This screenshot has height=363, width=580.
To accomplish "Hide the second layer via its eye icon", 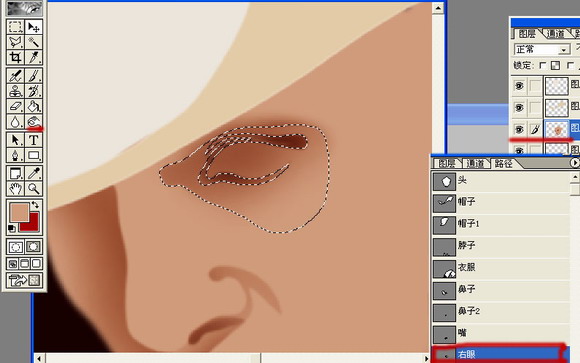I will (519, 108).
